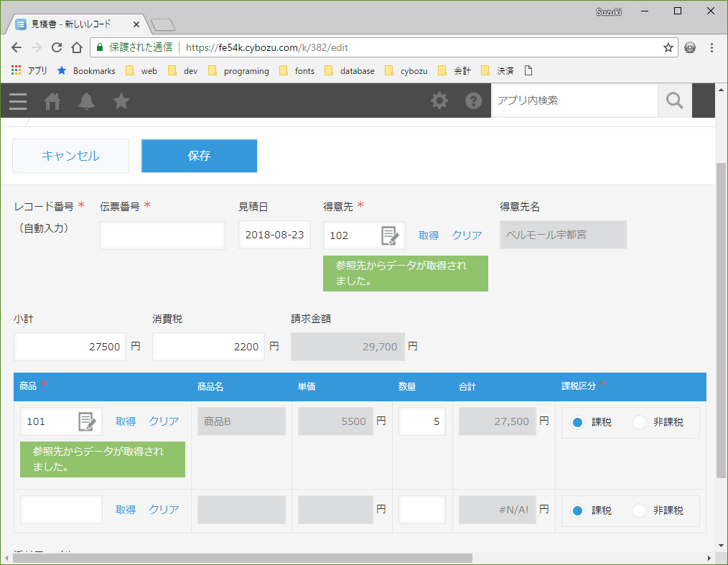Open the browser home page icon

pyautogui.click(x=77, y=47)
